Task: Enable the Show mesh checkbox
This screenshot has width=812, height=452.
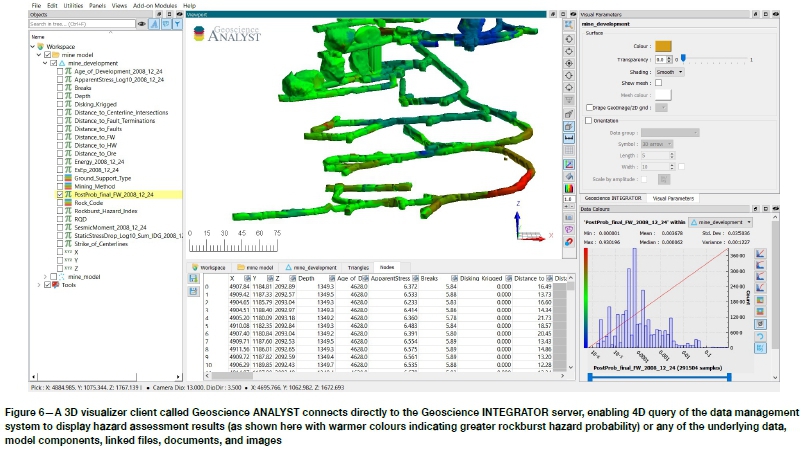Action: (x=659, y=83)
